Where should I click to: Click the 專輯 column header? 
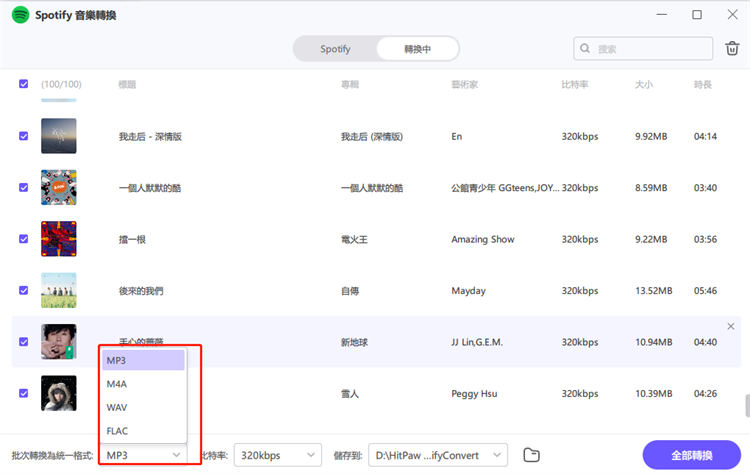pos(350,85)
